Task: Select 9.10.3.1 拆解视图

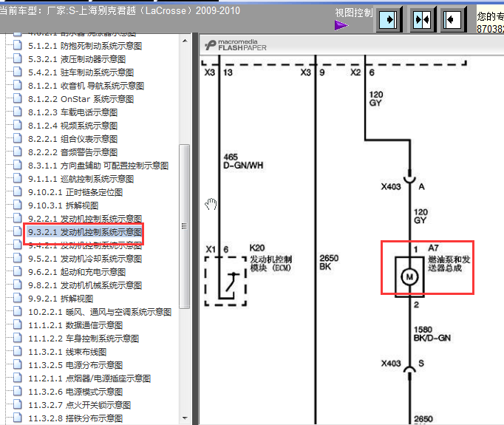Action: point(64,205)
